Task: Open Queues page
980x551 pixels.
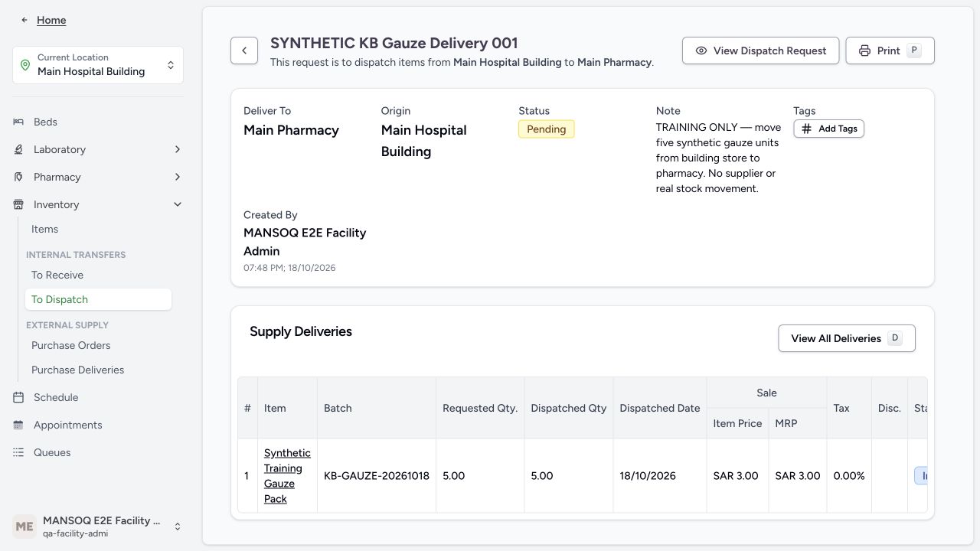Action: [52, 452]
